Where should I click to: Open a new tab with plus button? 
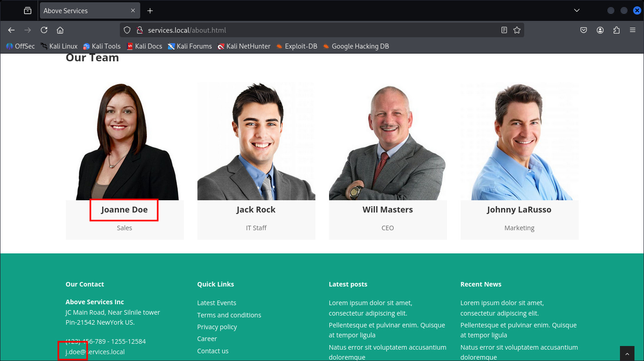point(150,10)
